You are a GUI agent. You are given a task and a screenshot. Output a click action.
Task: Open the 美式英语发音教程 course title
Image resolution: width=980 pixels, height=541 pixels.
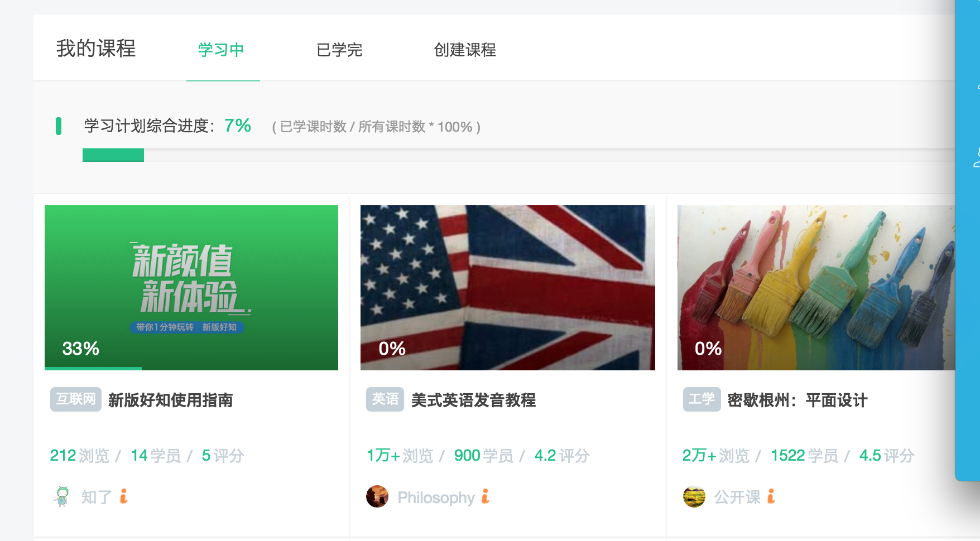[474, 400]
